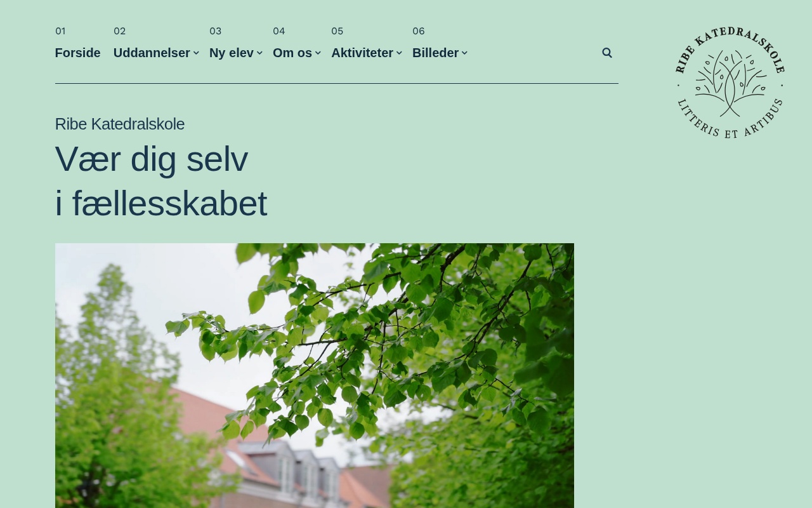Expand the chevron beside Aktiviteter
The height and width of the screenshot is (508, 812).
399,53
